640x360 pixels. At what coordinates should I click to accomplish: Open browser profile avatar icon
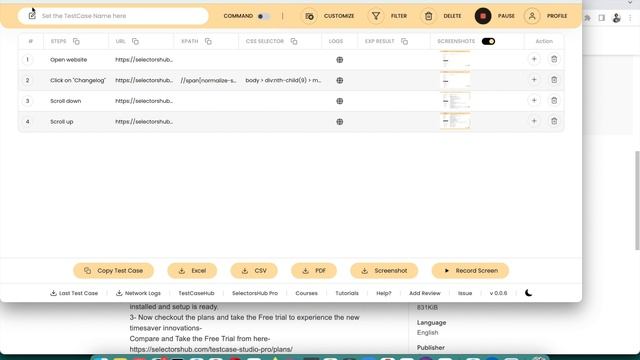(x=616, y=18)
